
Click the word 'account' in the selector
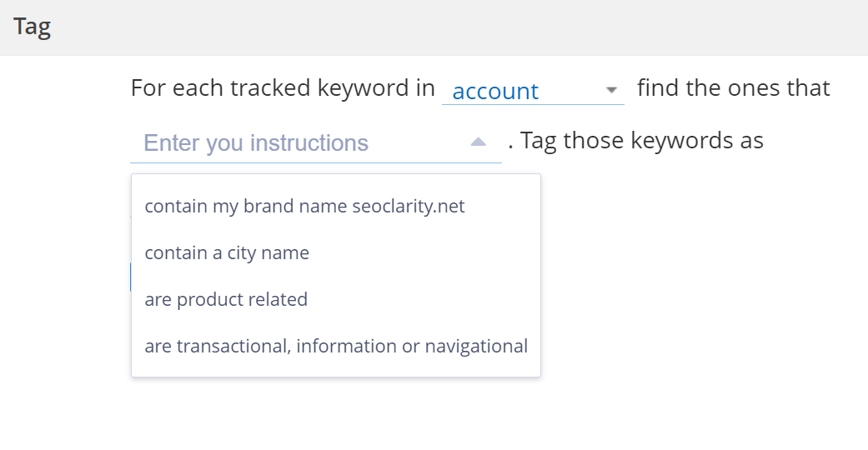click(495, 91)
